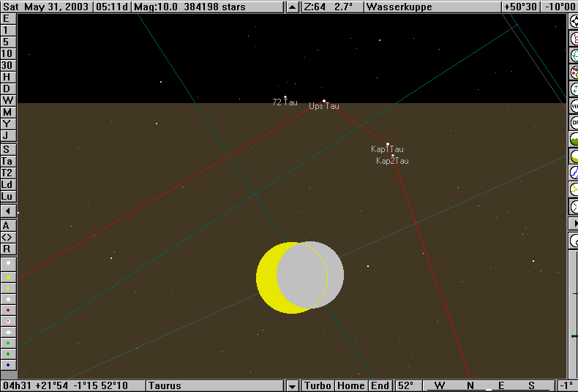Select the 'Y' year step button
578x392 pixels.
pyautogui.click(x=7, y=124)
